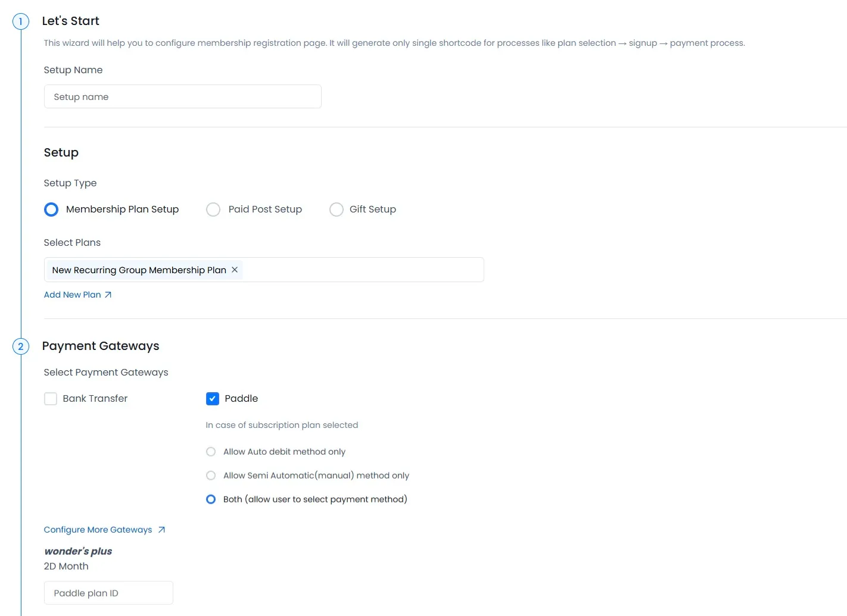The width and height of the screenshot is (847, 616).
Task: Click arrow icon beside Configure More Gateways
Action: tap(161, 530)
